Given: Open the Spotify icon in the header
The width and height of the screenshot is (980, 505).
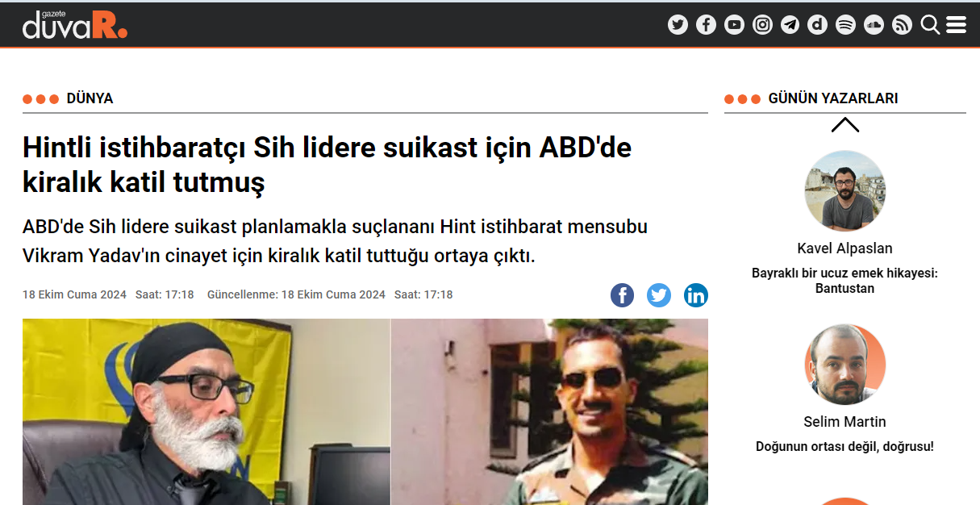Looking at the screenshot, I should [x=845, y=25].
